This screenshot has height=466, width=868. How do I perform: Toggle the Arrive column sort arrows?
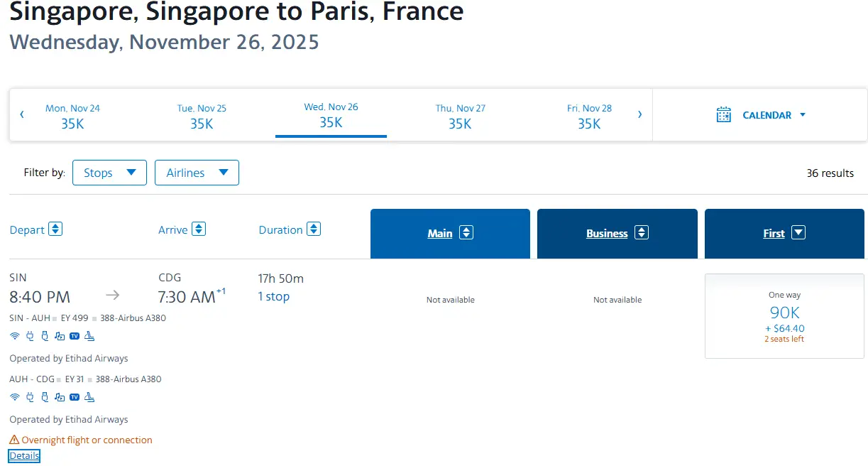click(199, 229)
